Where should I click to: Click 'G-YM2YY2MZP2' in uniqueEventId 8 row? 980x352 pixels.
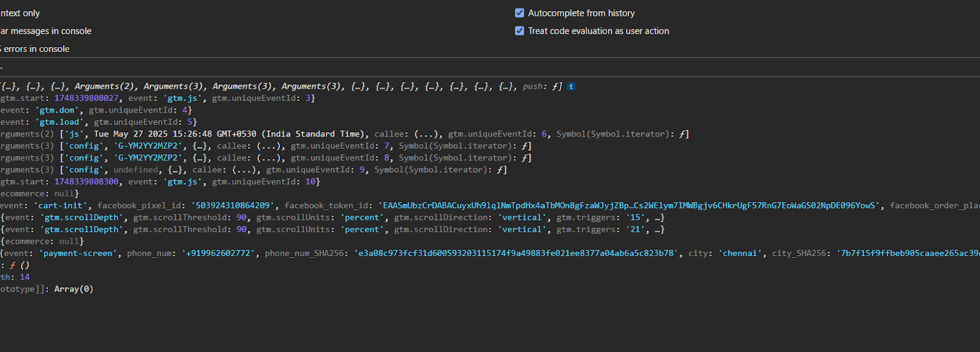(x=148, y=158)
